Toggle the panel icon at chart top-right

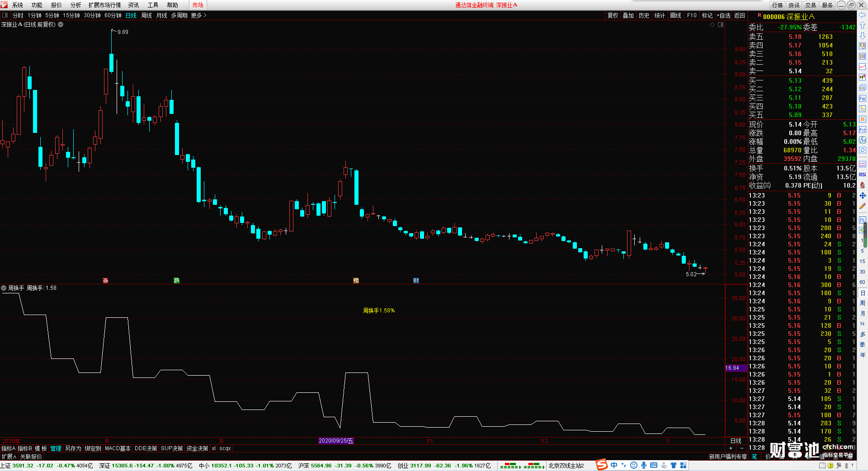click(721, 25)
